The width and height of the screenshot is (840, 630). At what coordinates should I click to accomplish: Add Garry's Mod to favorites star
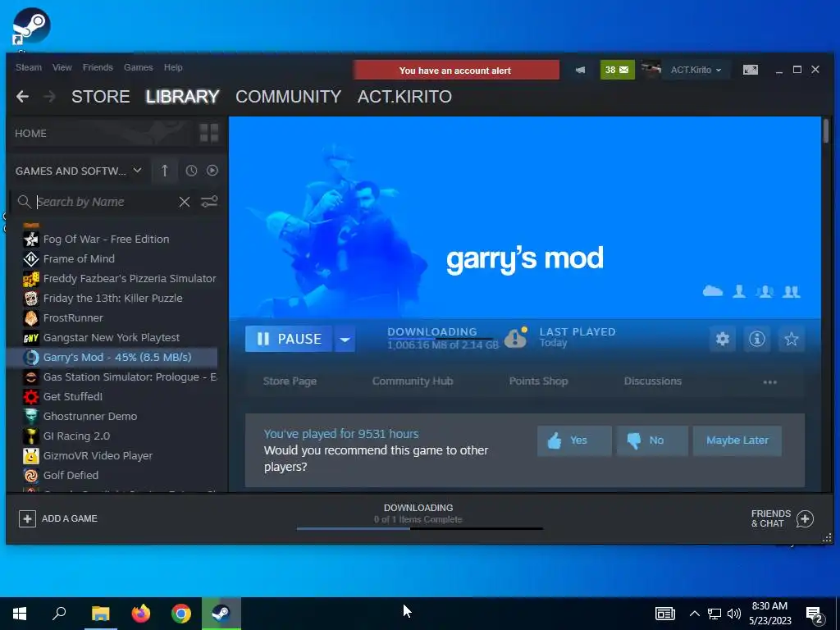pyautogui.click(x=791, y=339)
